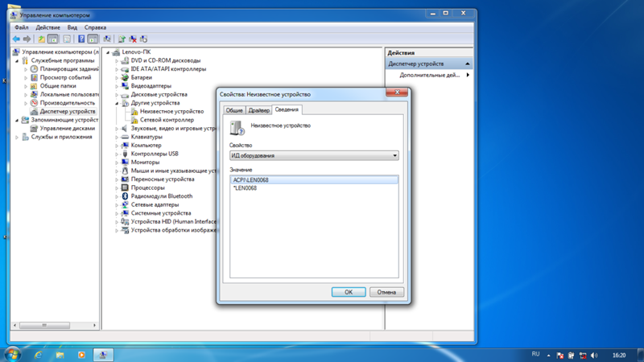Collapse the Другие устройства node
This screenshot has width=644, height=362.
[x=117, y=103]
